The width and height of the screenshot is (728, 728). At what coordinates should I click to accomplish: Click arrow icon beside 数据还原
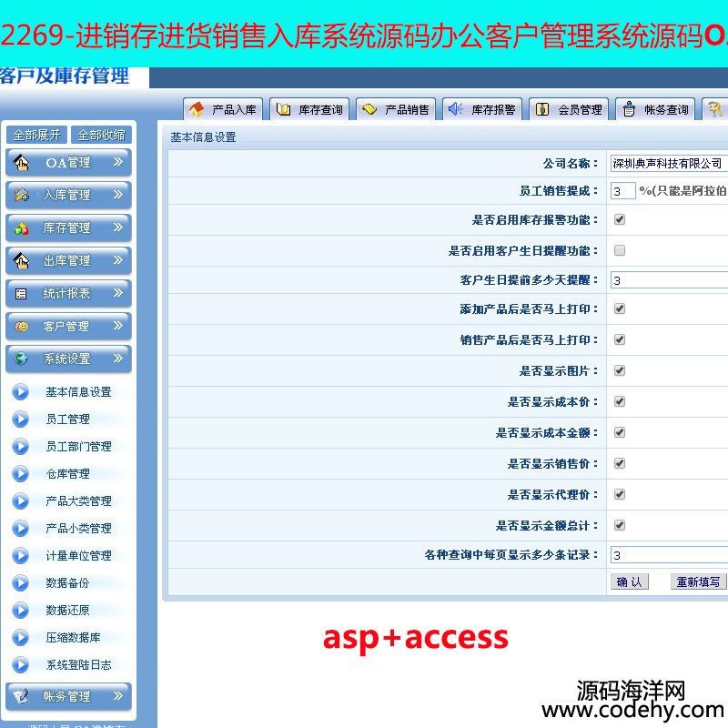point(20,610)
